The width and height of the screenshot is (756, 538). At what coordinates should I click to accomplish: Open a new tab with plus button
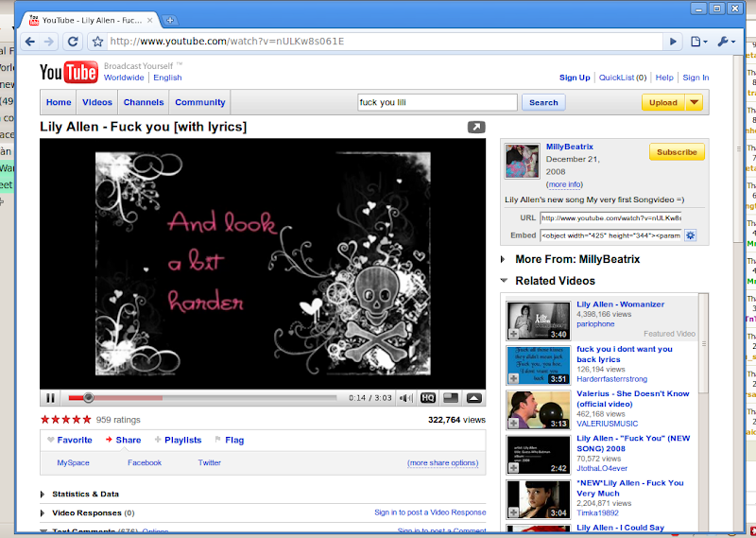(x=170, y=20)
